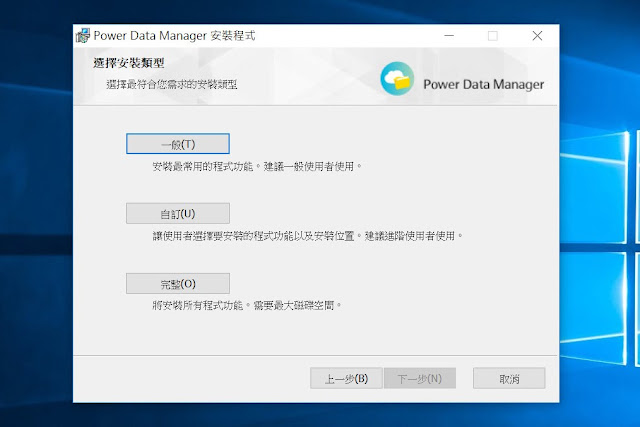
Task: Click the 選擇最符合您需求的安裝類型 subtitle
Action: click(171, 85)
